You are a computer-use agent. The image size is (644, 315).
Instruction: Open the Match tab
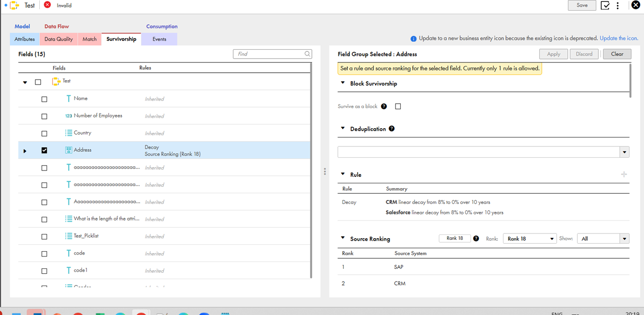tap(89, 39)
